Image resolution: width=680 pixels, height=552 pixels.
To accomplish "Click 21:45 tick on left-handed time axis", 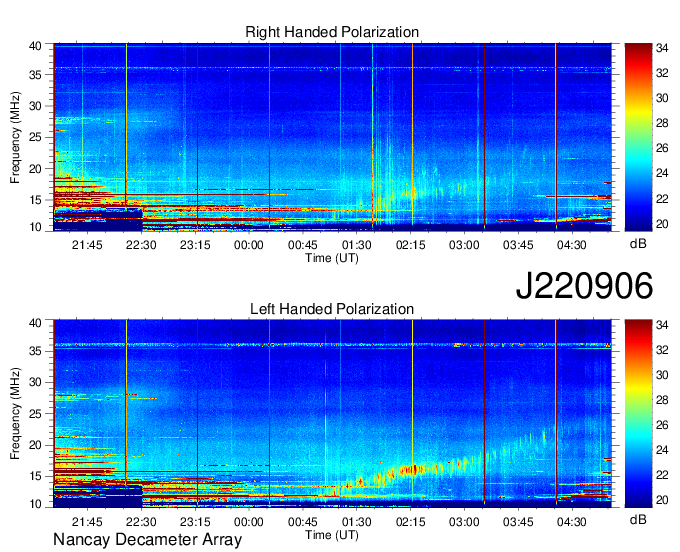I will pos(87,522).
